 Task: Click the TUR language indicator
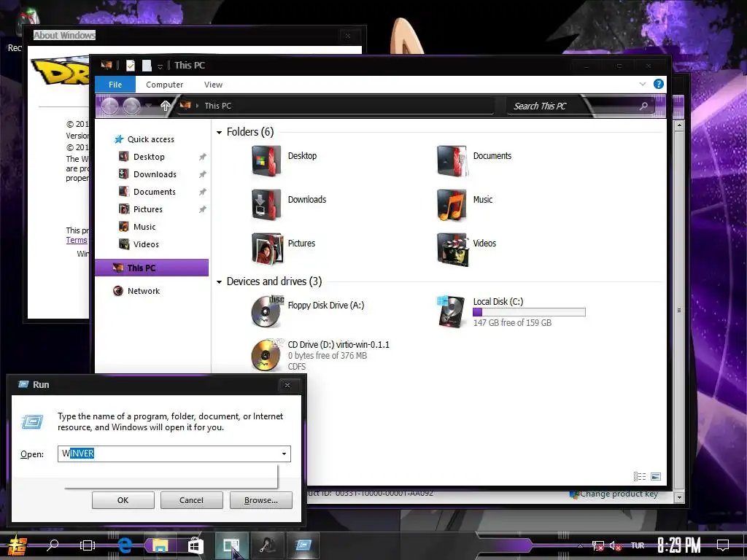tap(638, 545)
